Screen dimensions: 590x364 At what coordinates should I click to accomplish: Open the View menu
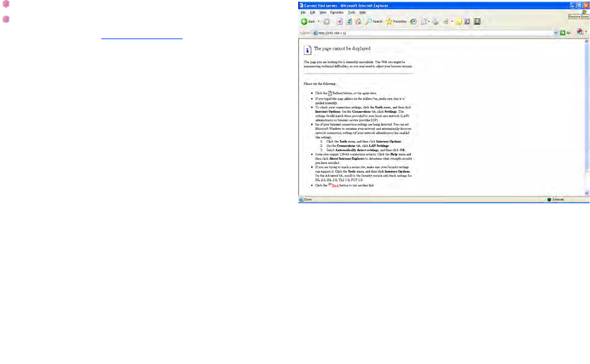[x=323, y=13]
